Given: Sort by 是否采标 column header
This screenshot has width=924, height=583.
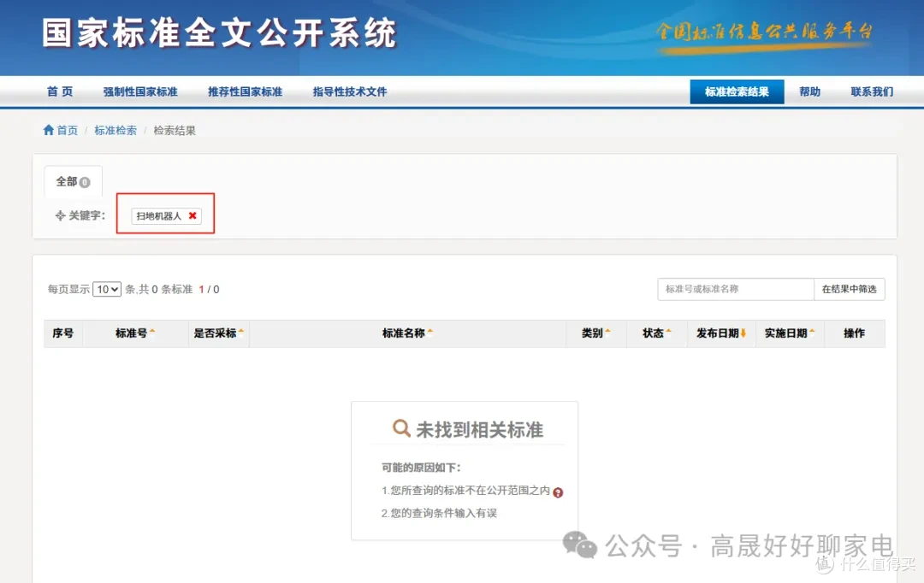Looking at the screenshot, I should 219,333.
